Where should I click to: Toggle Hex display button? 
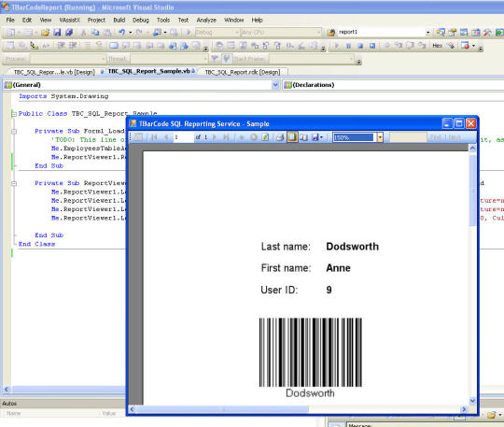pyautogui.click(x=437, y=46)
